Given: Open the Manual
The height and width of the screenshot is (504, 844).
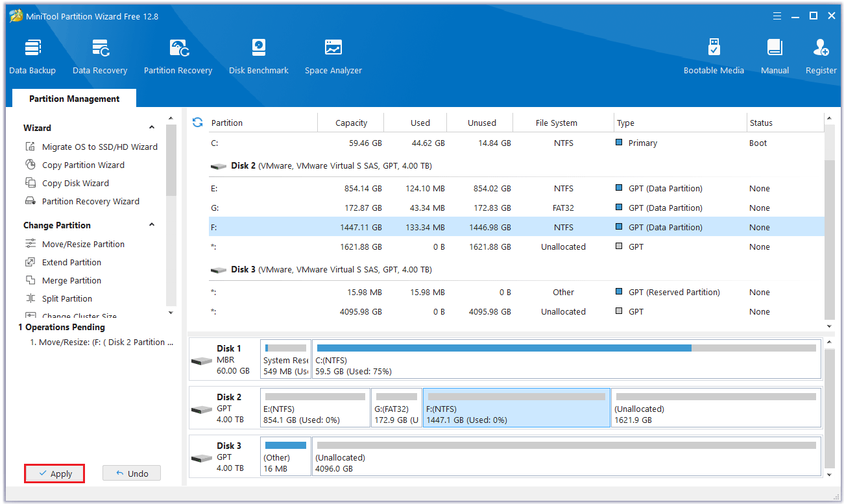Looking at the screenshot, I should [775, 57].
